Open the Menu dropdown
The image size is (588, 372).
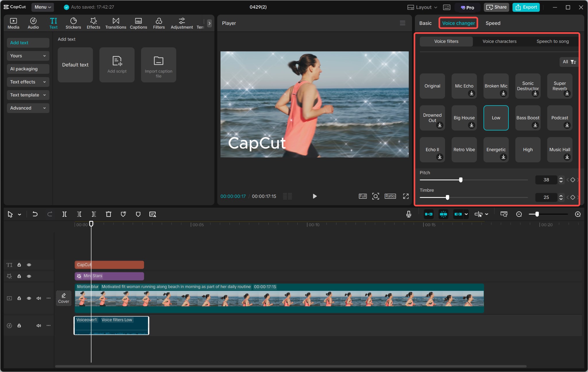coord(42,7)
